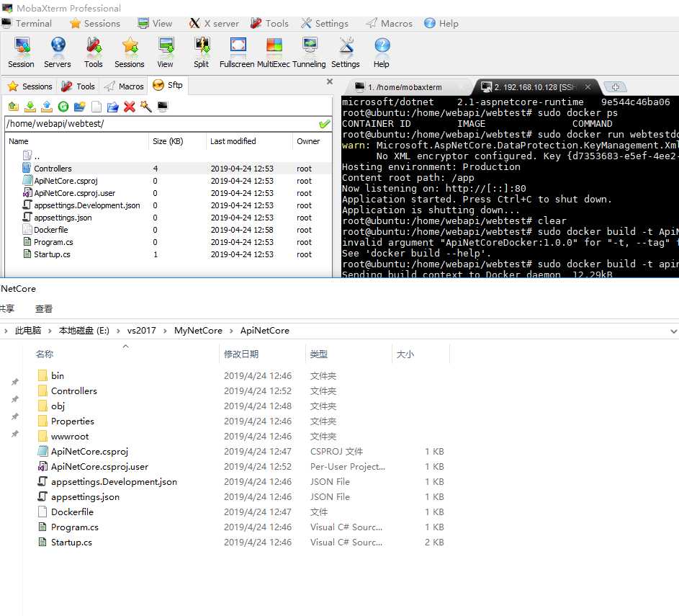Click the View toolbar icon
Viewport: 679px width, 616px height.
(166, 53)
